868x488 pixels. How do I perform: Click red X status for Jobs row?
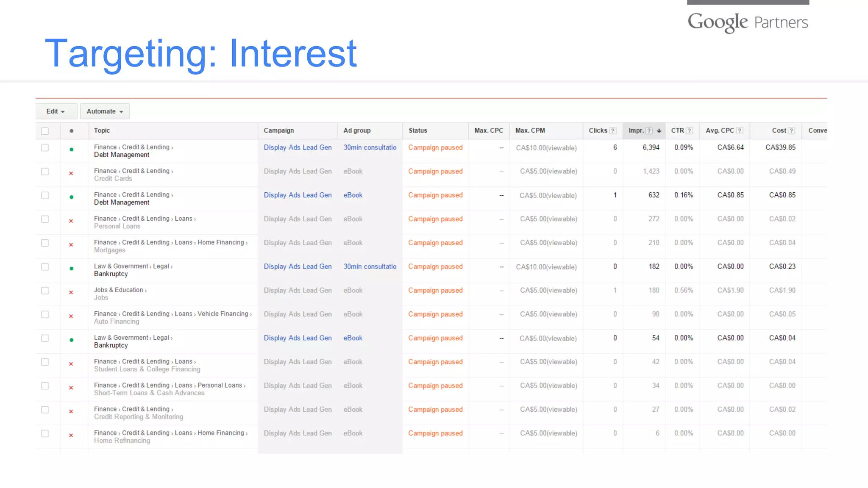point(71,292)
